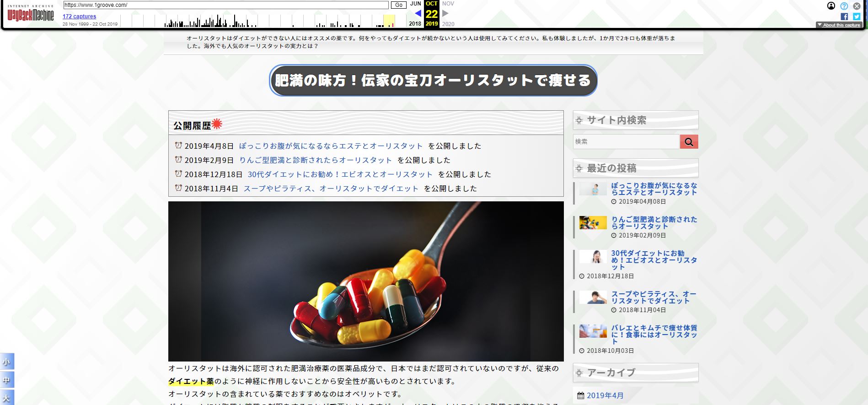Open the 2019年4月 archive entry

click(x=605, y=395)
